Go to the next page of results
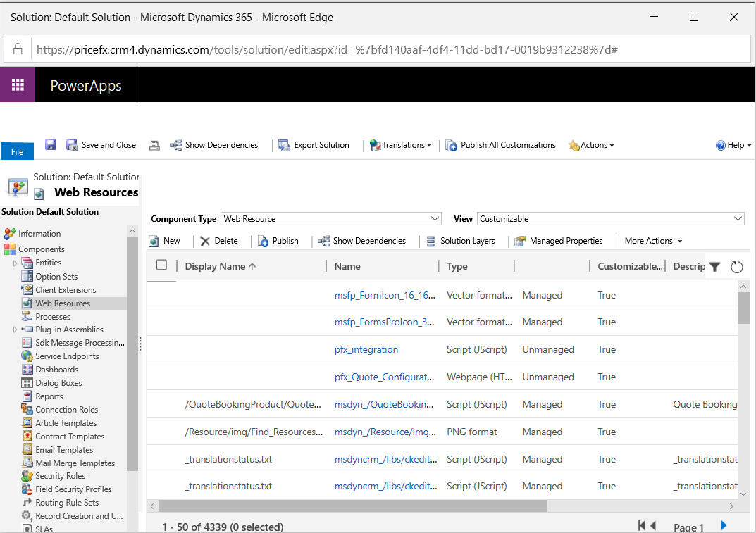Image resolution: width=756 pixels, height=533 pixels. pyautogui.click(x=723, y=525)
